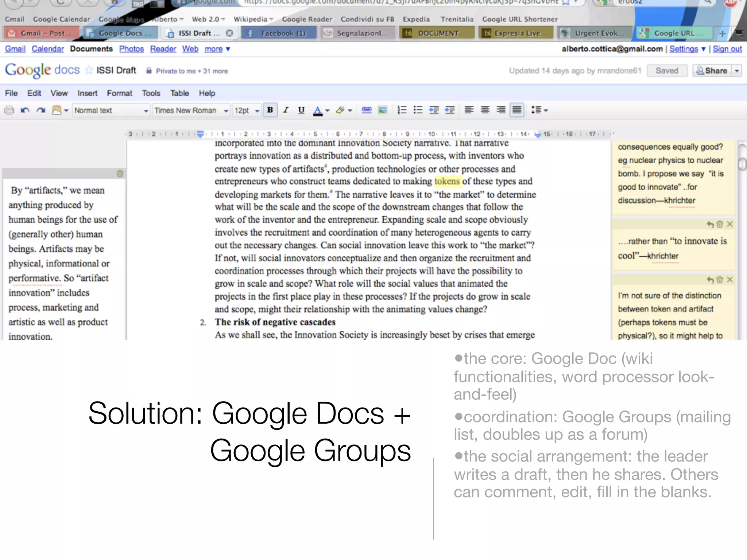The height and width of the screenshot is (560, 747).
Task: Click the numbered list icon
Action: pyautogui.click(x=402, y=110)
